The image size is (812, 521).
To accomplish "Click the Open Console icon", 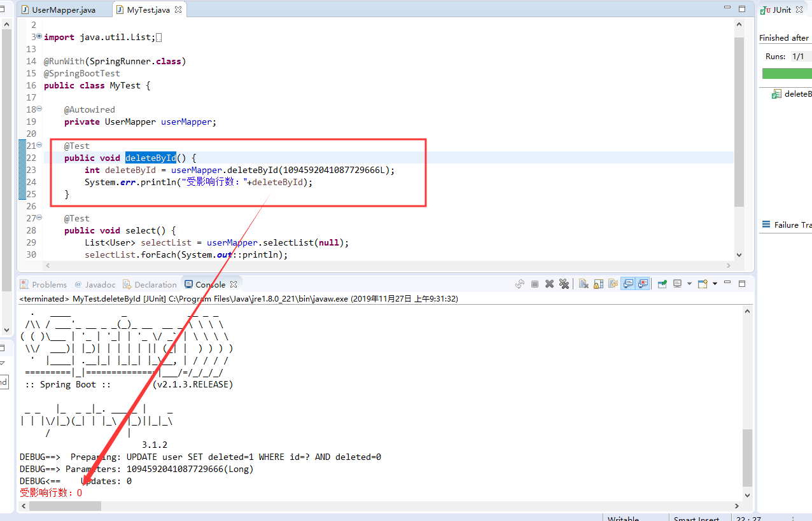I will 703,284.
